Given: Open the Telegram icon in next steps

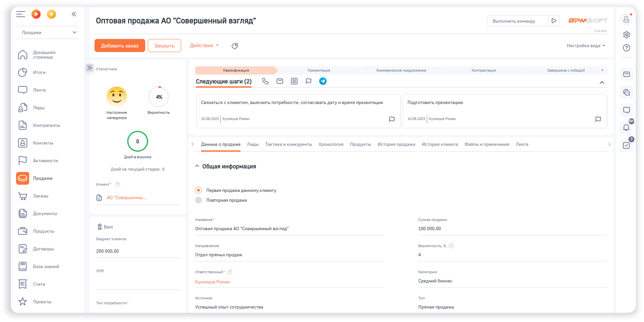Looking at the screenshot, I should point(323,81).
